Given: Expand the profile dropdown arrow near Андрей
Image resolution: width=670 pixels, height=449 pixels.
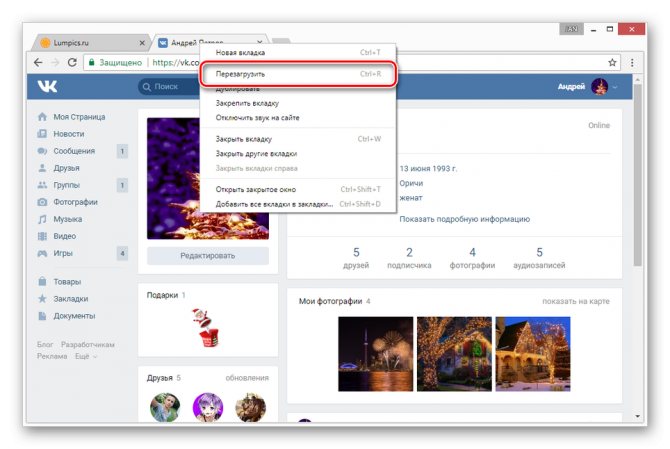Looking at the screenshot, I should click(x=615, y=87).
